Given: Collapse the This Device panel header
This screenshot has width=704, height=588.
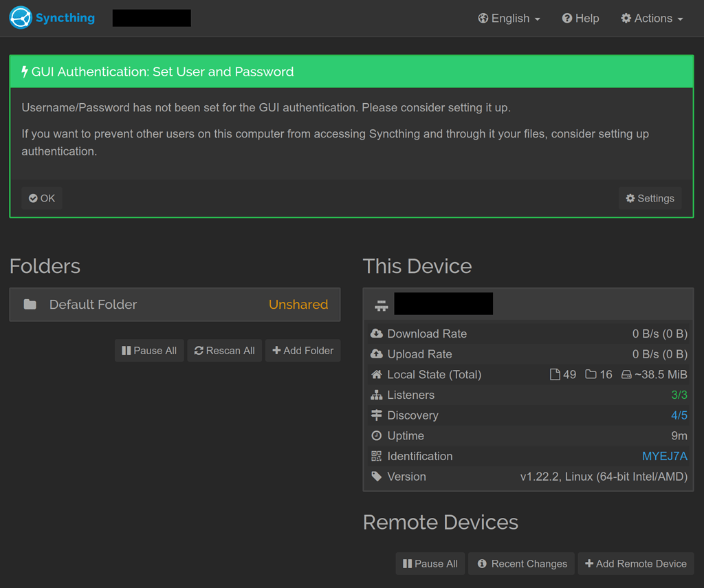Looking at the screenshot, I should (528, 305).
